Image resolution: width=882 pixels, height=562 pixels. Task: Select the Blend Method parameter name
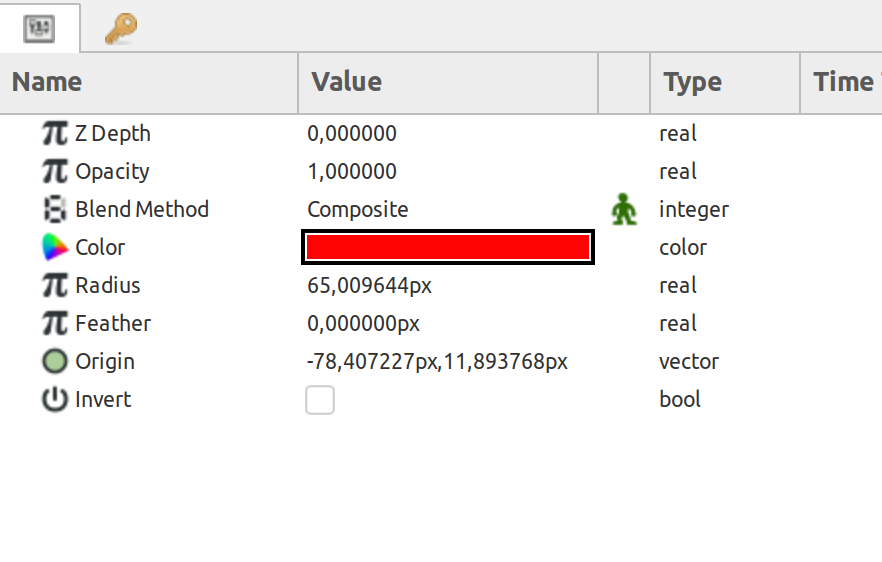(x=142, y=209)
